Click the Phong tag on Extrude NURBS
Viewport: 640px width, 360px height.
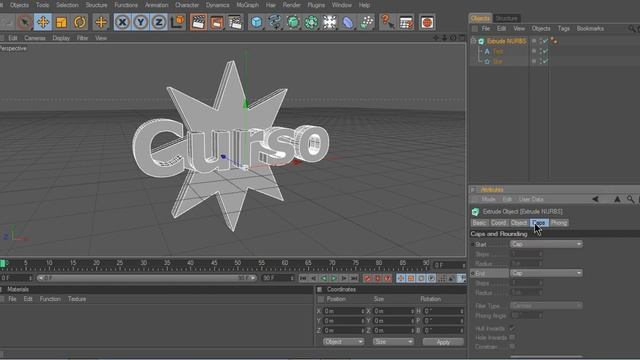(x=554, y=40)
